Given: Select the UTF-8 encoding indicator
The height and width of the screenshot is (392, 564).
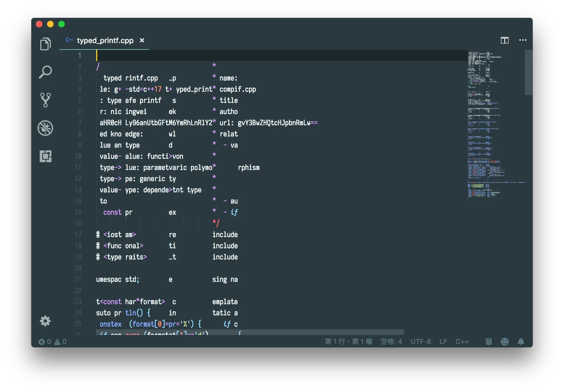Looking at the screenshot, I should (421, 342).
